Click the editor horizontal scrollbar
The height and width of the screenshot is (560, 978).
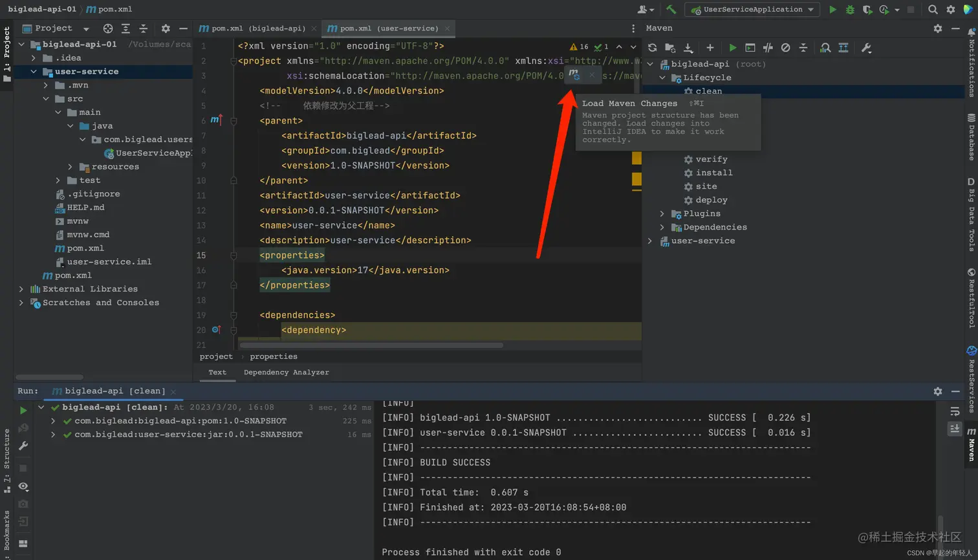[x=371, y=345]
